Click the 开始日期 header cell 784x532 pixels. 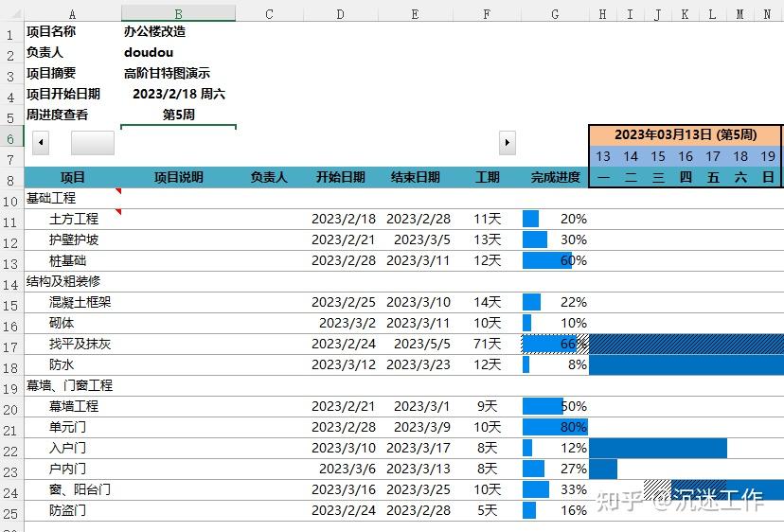click(341, 178)
